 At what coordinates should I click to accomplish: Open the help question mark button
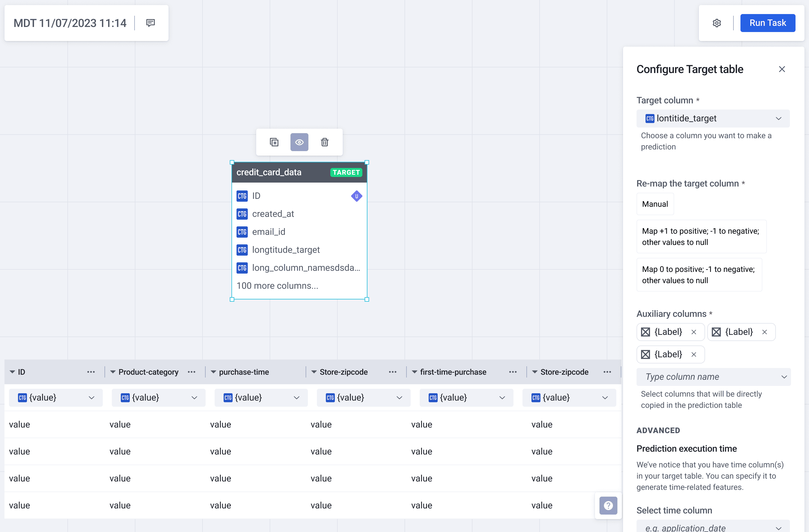(608, 506)
